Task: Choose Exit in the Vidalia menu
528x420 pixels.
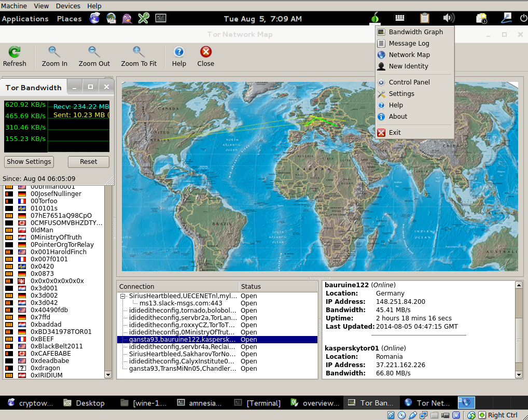Action: click(x=415, y=133)
